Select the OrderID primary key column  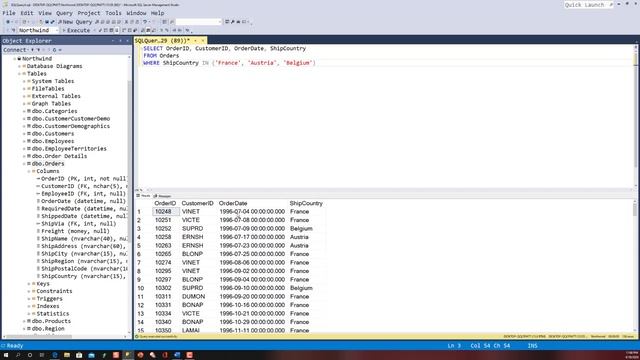click(84, 179)
